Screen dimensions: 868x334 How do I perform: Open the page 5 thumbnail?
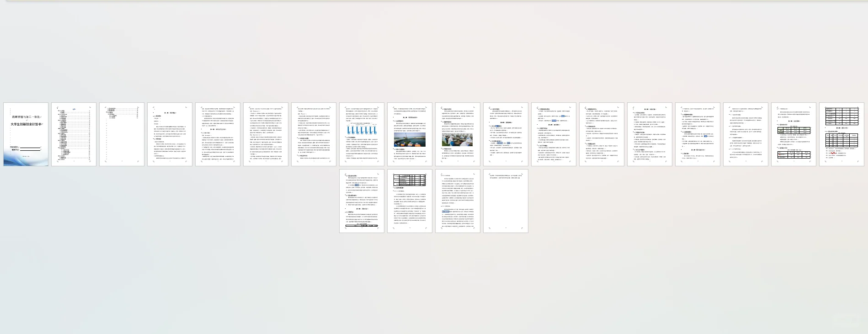coord(218,134)
